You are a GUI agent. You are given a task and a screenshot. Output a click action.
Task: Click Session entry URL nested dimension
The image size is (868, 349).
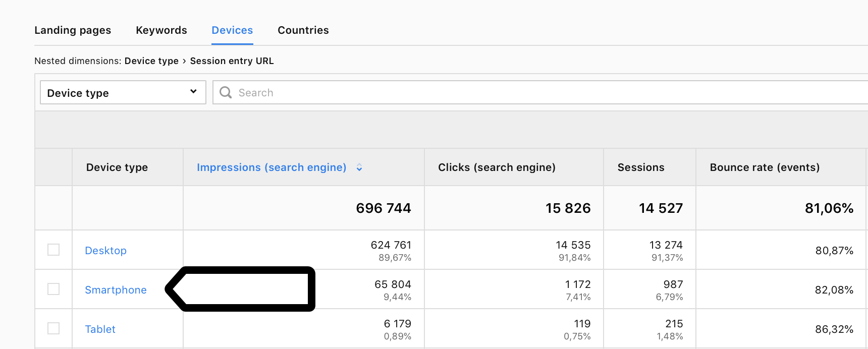click(232, 61)
